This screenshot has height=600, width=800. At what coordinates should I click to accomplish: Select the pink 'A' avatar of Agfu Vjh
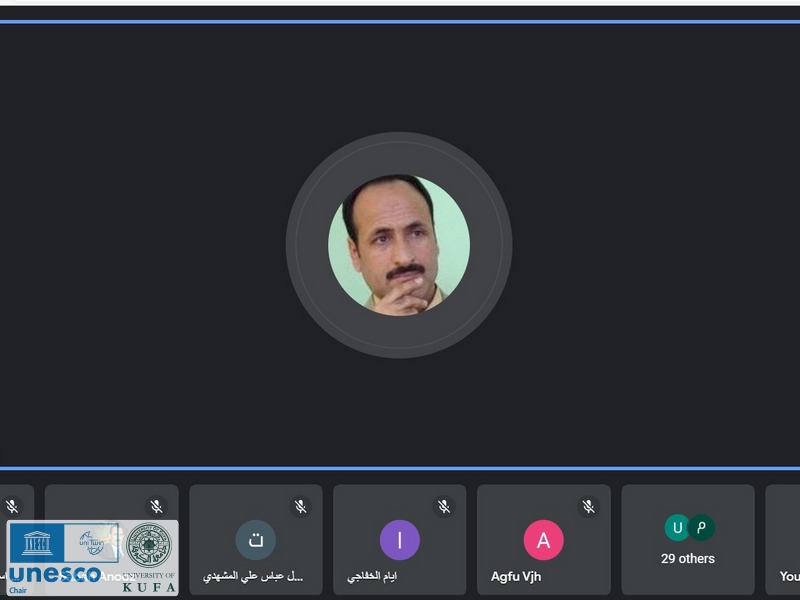pyautogui.click(x=543, y=541)
